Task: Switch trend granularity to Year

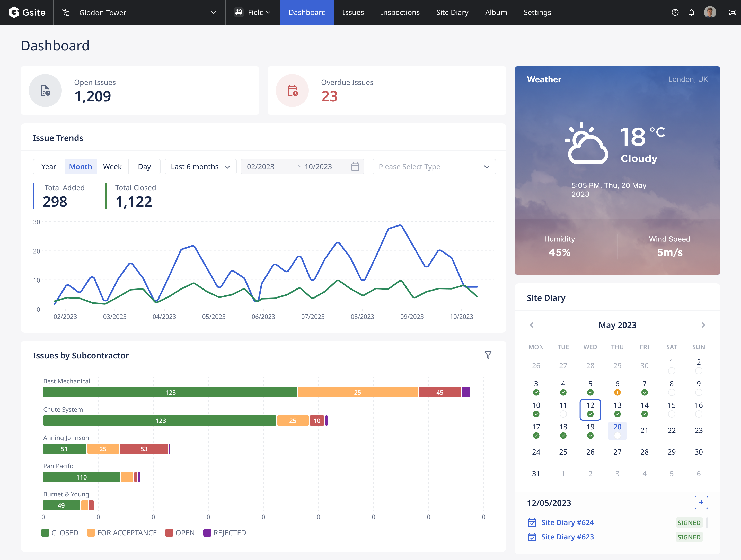Action: click(49, 167)
